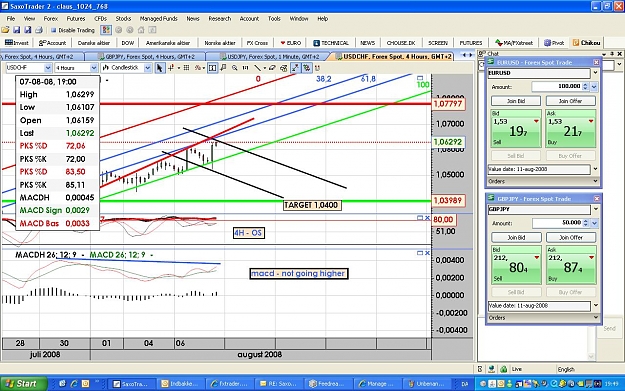Viewport: 625px width, 391px height.
Task: Click the first save disk icon
Action: click(16, 30)
